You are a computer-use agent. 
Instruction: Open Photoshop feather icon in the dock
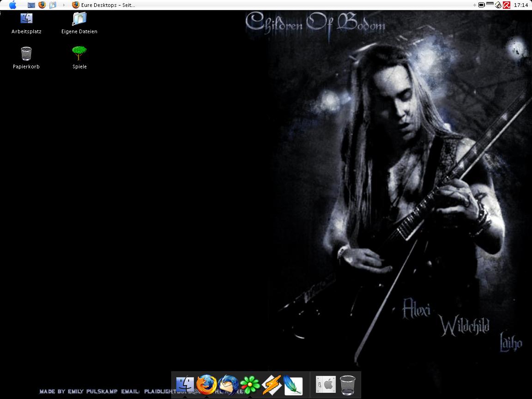(x=293, y=385)
